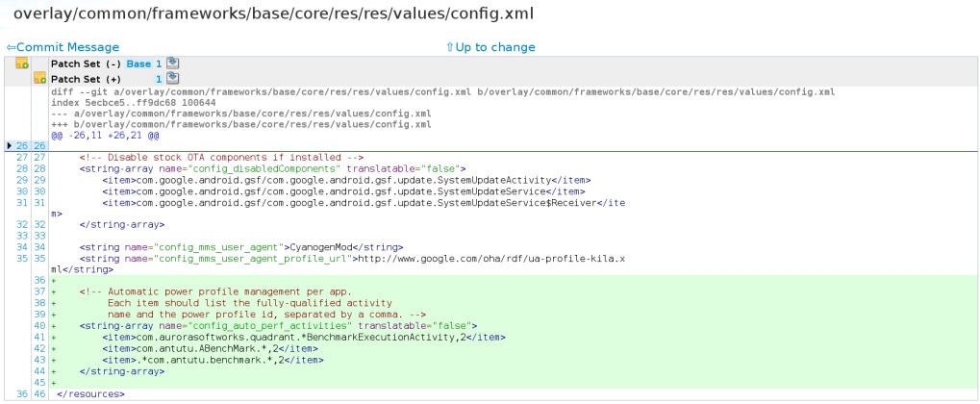This screenshot has height=404, width=980.
Task: Click the diff hunk header @@ -26,11 +26,21 @@
Action: click(x=105, y=135)
